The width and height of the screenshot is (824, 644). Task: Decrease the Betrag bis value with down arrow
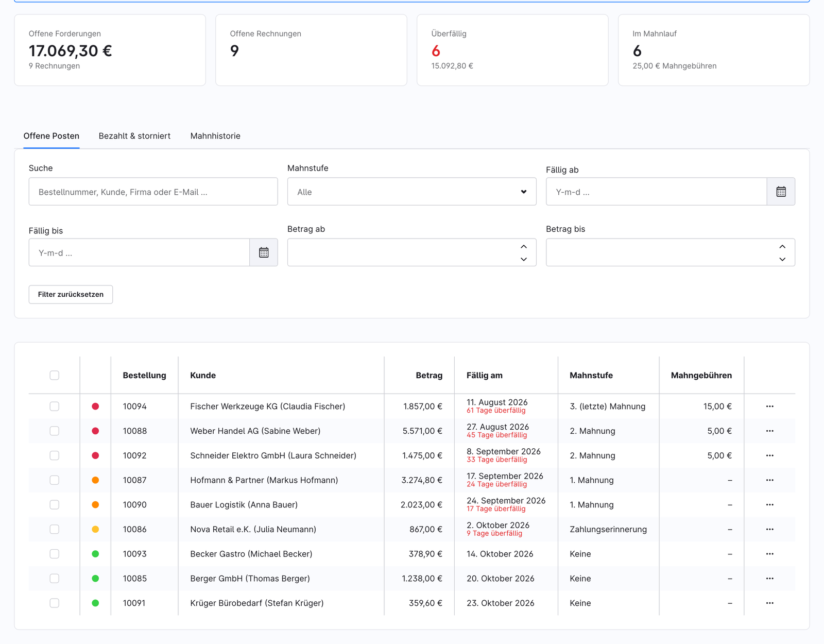click(x=782, y=259)
